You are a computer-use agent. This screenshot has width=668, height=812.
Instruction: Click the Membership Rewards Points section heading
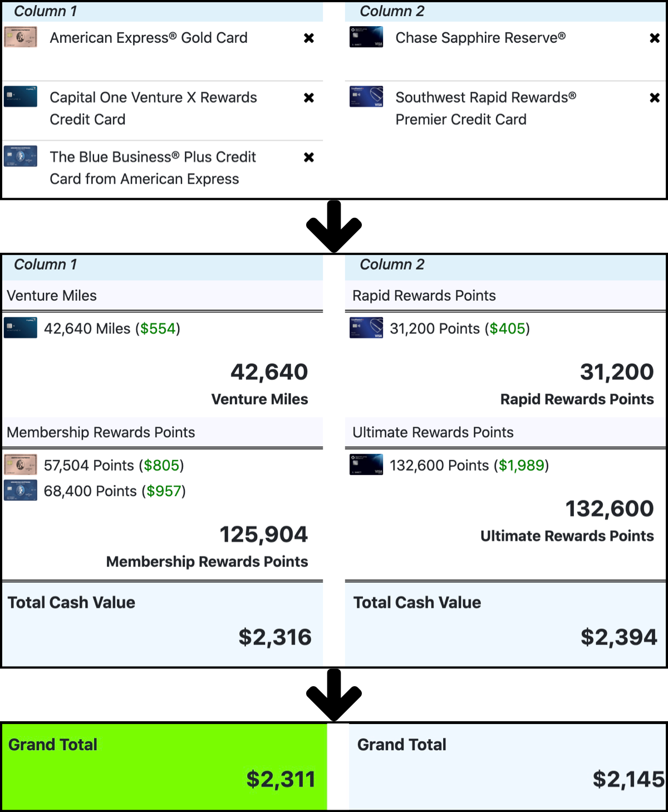coord(101,432)
